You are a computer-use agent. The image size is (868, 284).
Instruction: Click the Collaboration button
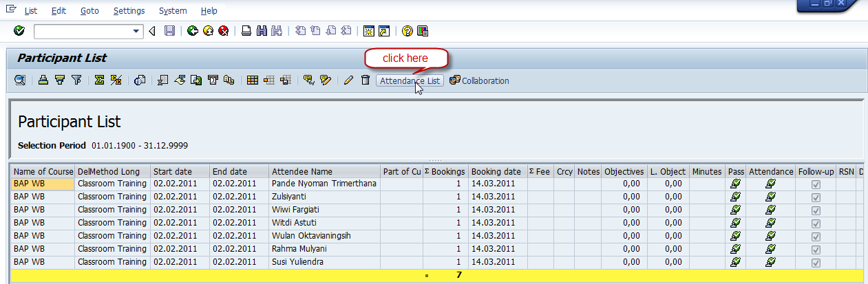coord(479,81)
